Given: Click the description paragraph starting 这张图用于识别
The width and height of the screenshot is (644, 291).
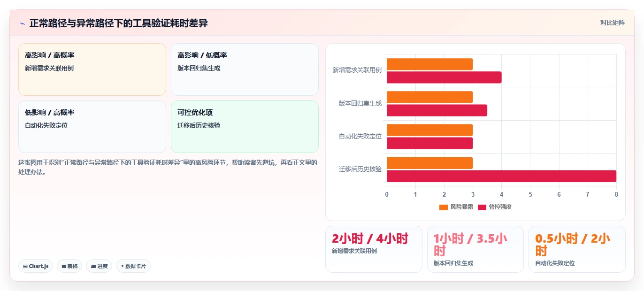Looking at the screenshot, I should tap(168, 167).
